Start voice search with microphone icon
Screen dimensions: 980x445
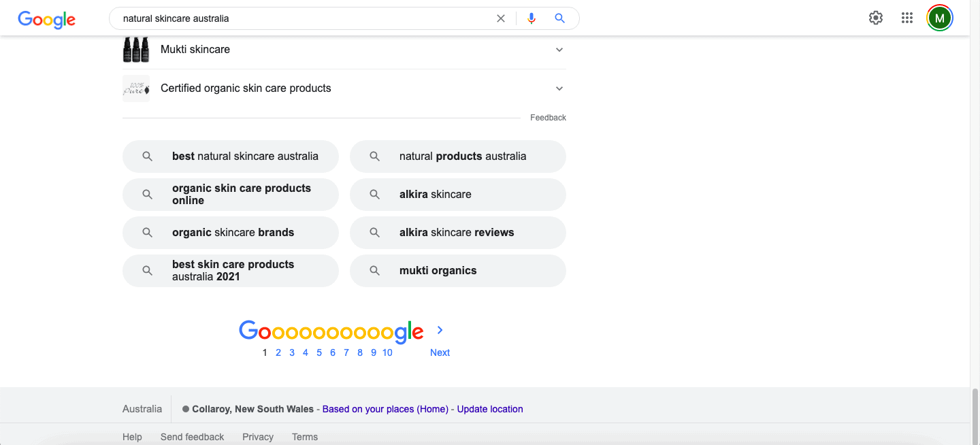click(x=532, y=18)
